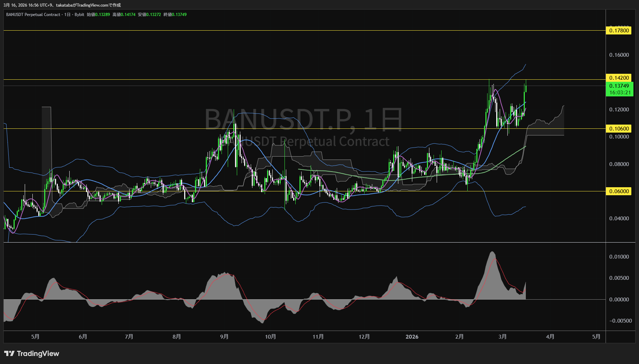Click the 2026 year label on time axis
The image size is (639, 364).
[412, 337]
